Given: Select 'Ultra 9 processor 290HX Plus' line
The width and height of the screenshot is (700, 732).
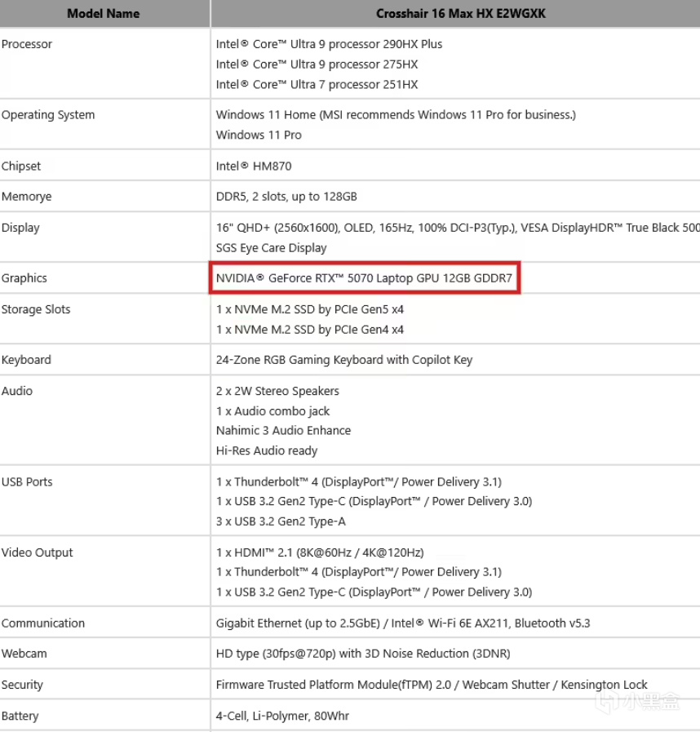Looking at the screenshot, I should point(329,44).
